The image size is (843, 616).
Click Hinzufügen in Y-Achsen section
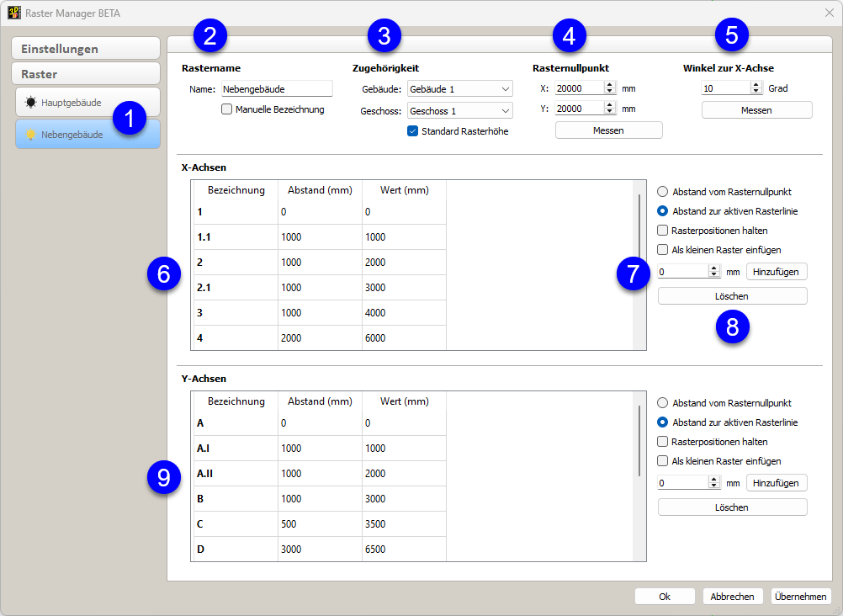pos(776,483)
